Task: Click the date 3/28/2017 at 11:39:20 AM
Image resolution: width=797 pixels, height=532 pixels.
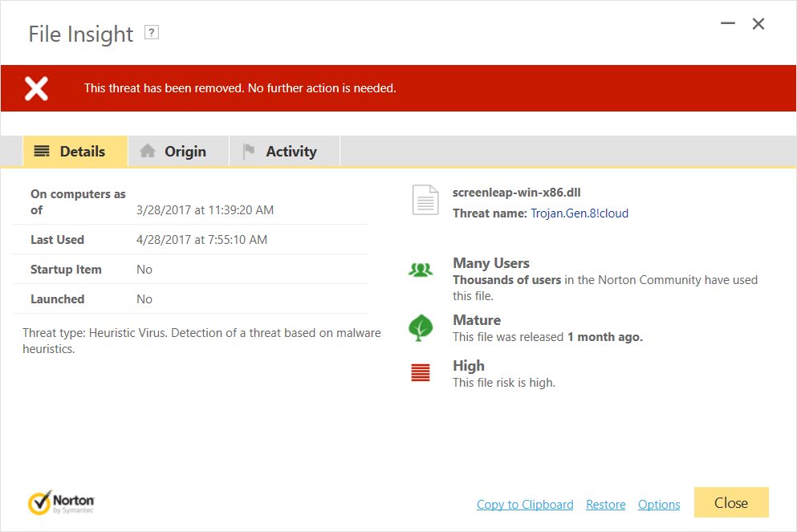Action: (x=205, y=210)
